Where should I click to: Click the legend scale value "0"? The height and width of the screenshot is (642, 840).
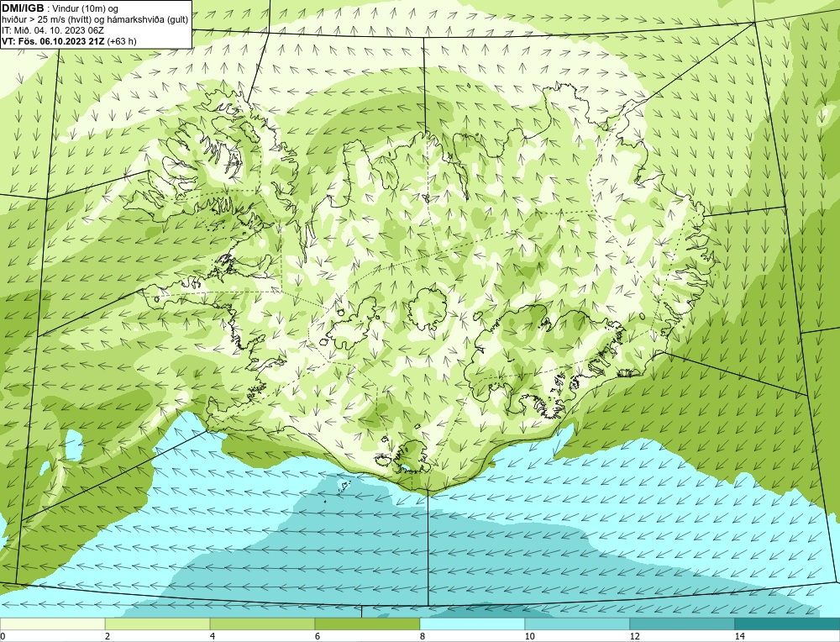pos(3,636)
